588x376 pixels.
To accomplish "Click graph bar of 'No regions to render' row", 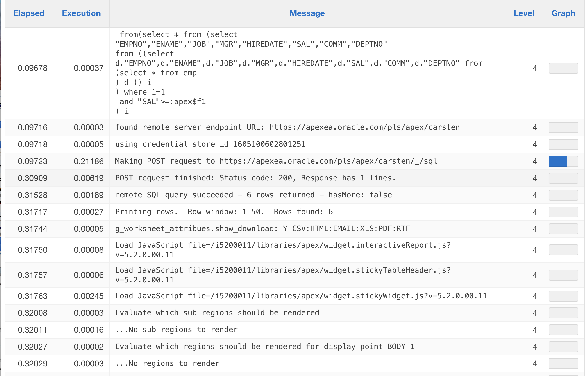I will point(563,363).
